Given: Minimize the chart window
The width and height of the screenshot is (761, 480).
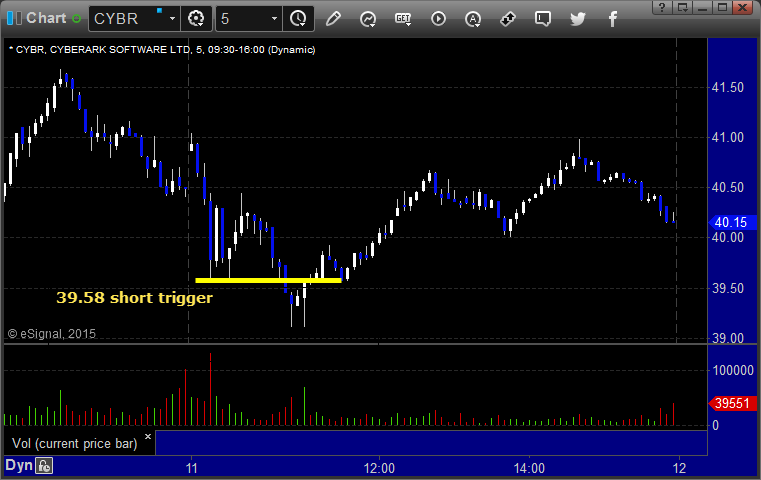Looking at the screenshot, I should 702,7.
